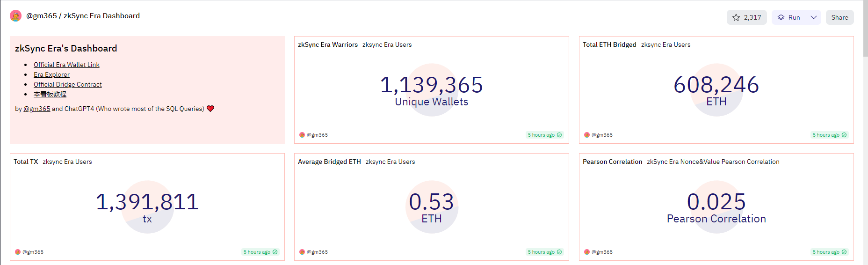The width and height of the screenshot is (868, 265).
Task: Click refresh check icon on Total TX panel
Action: point(275,252)
